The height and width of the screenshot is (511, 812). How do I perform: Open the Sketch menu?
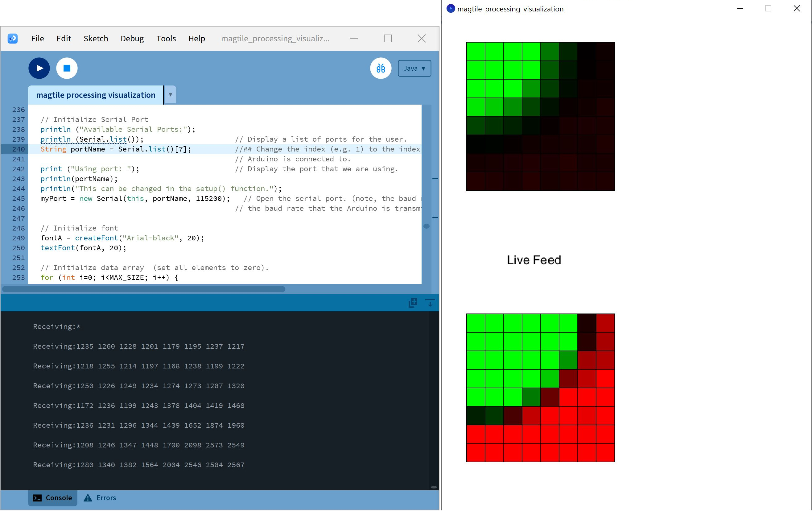(96, 39)
